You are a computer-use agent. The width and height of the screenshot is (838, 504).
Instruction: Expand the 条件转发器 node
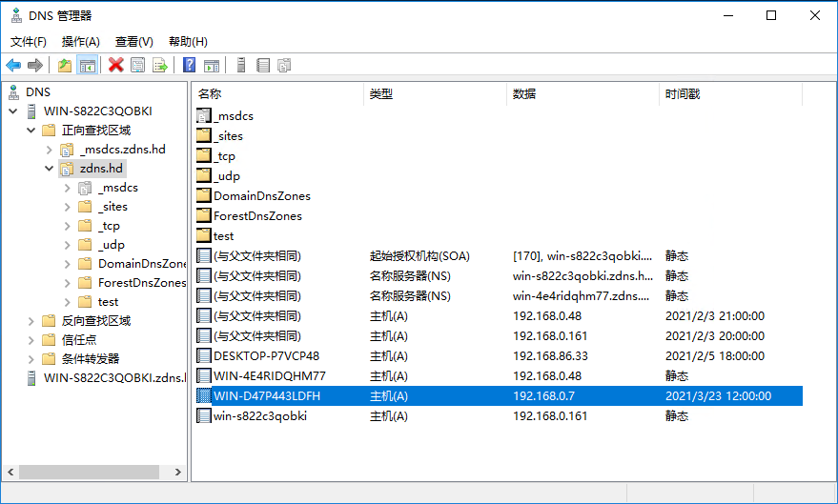(x=31, y=359)
